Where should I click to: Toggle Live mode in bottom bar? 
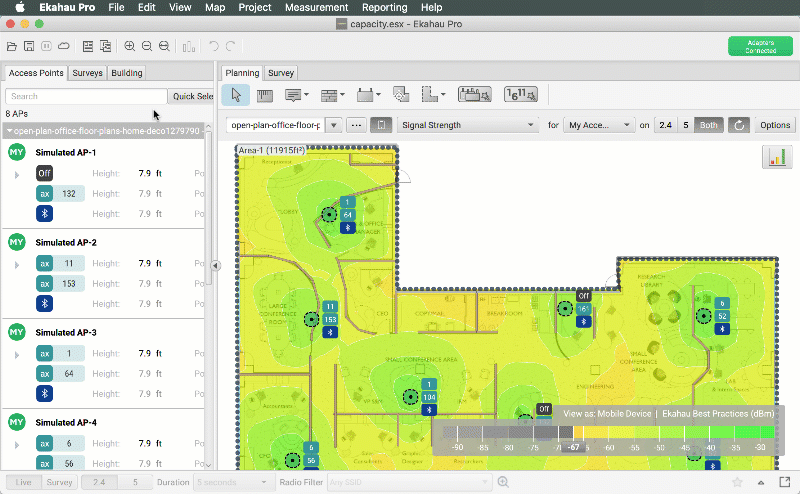tap(23, 482)
